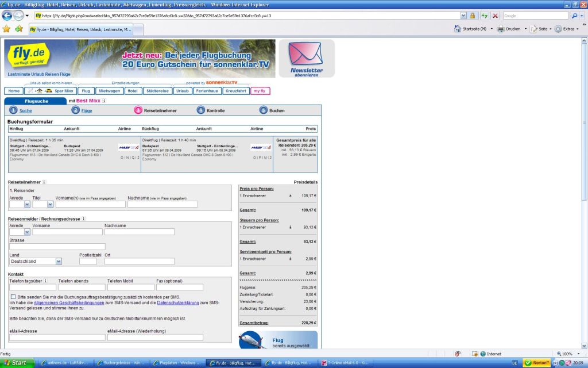Screen dimensions: 588x368
Task: Click the fly.de logo
Action: (x=29, y=56)
